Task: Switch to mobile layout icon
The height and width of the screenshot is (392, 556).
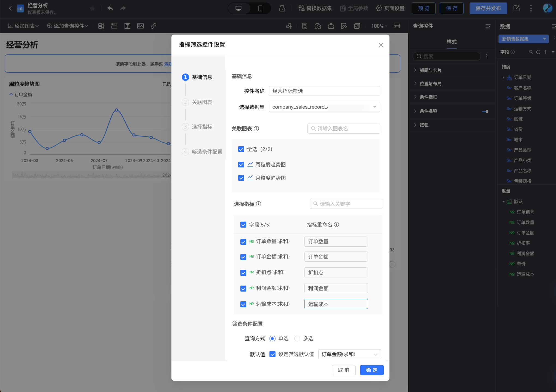Action: [260, 8]
